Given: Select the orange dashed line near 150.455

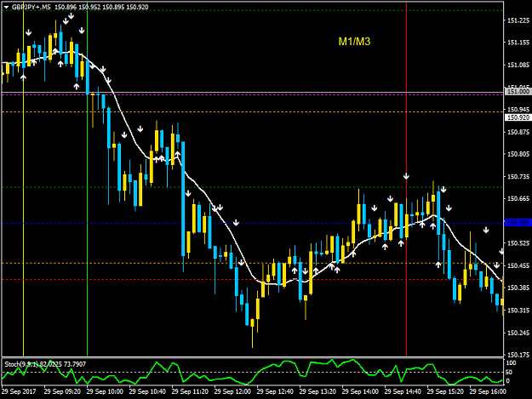Looking at the screenshot, I should point(253,263).
